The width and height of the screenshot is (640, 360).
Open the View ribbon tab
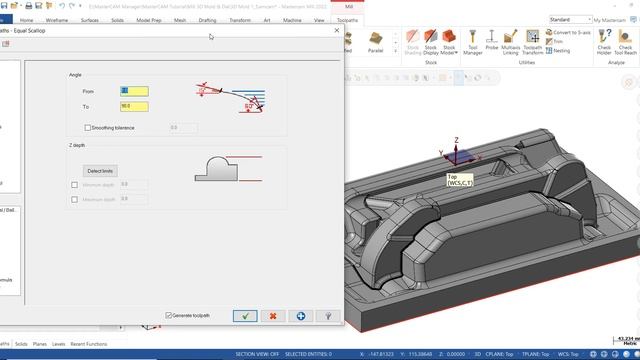tap(319, 20)
